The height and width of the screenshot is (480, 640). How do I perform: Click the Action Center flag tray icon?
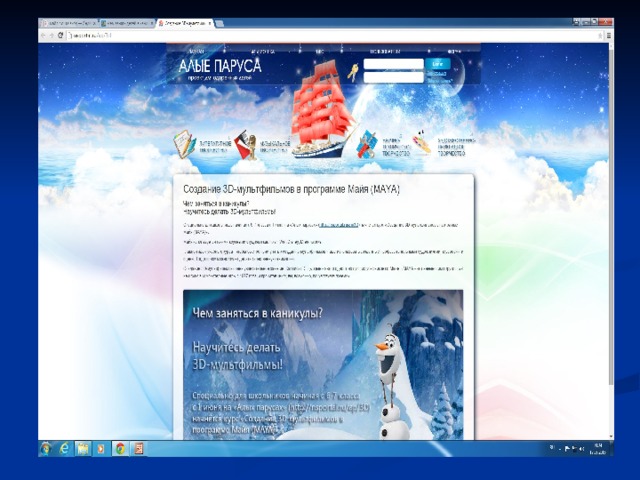[567, 449]
